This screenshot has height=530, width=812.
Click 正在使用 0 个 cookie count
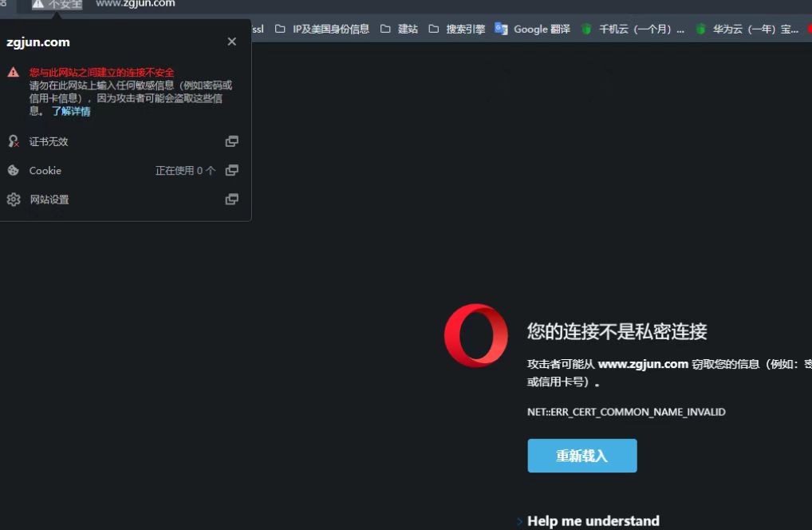tap(185, 171)
